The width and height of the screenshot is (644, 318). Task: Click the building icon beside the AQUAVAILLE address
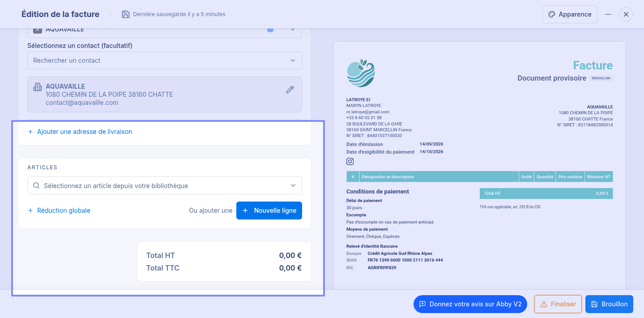[x=38, y=87]
